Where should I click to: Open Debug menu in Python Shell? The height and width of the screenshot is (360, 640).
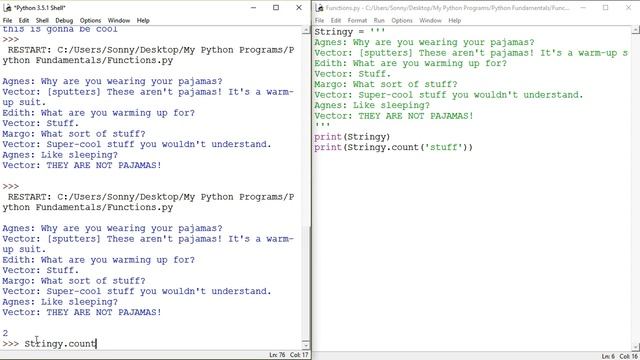(x=64, y=20)
